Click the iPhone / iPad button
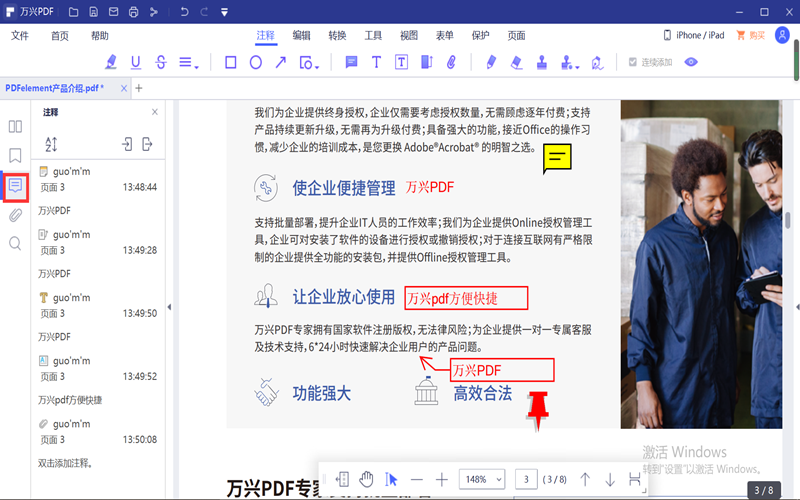800x500 pixels. pyautogui.click(x=694, y=35)
